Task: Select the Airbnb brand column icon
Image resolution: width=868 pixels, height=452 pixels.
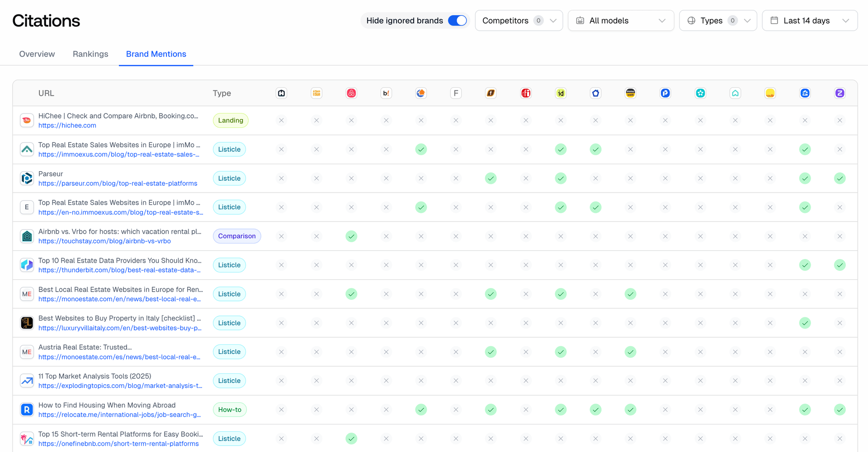Action: pos(351,93)
